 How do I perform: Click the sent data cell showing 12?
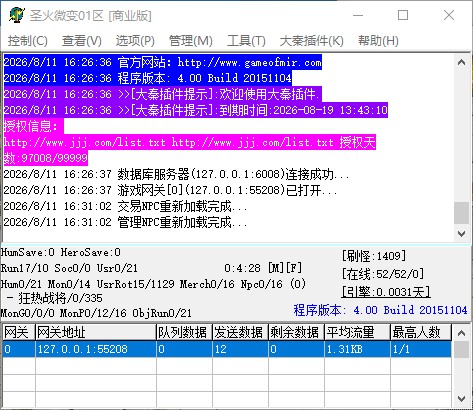click(x=240, y=349)
